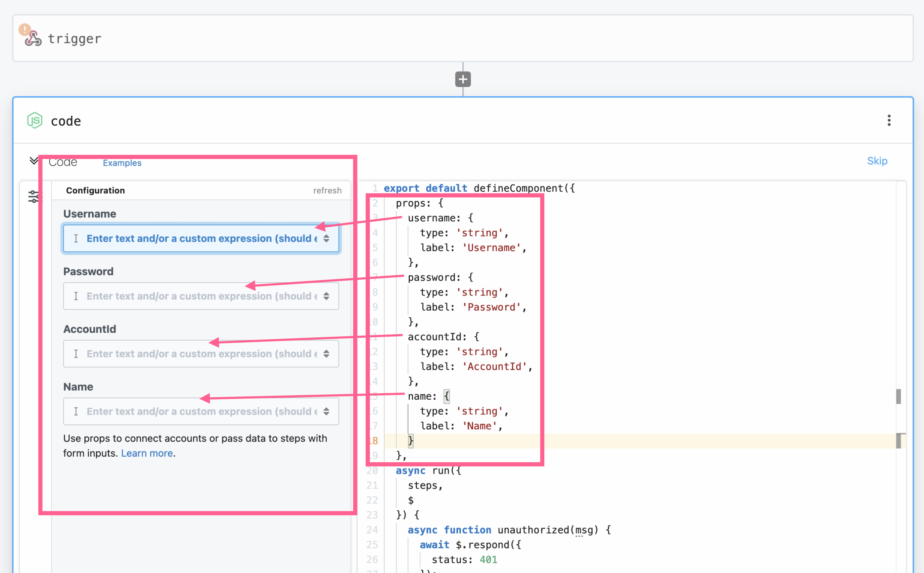Open the Name field dropdown arrows
This screenshot has height=573, width=924.
tap(326, 411)
